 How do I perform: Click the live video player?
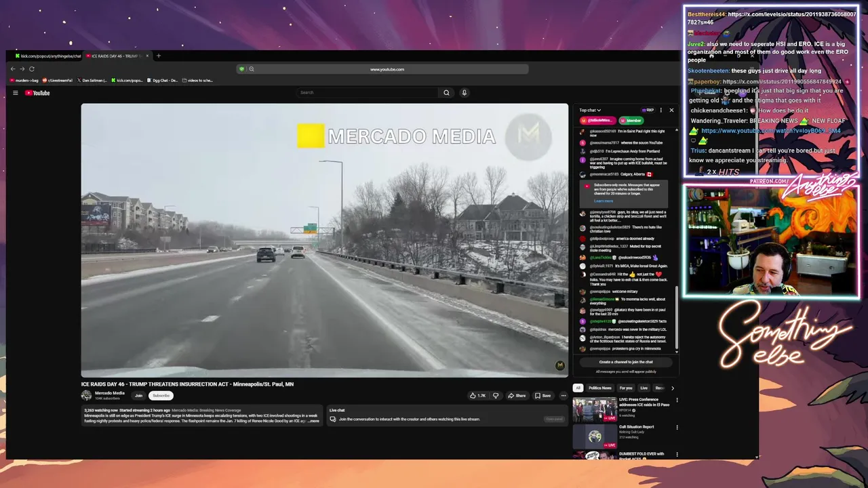[325, 240]
